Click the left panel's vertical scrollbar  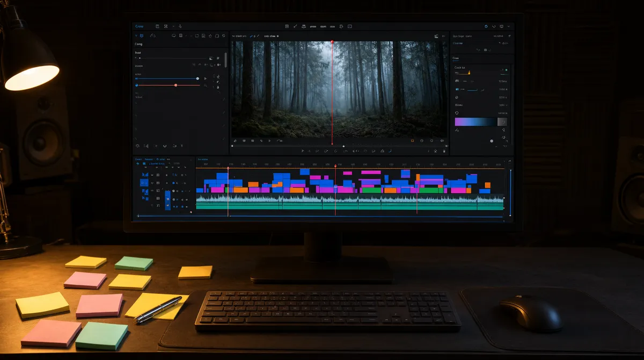(x=226, y=60)
